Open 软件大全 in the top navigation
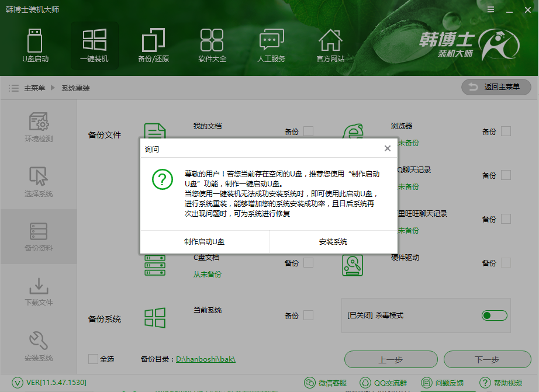539x392 pixels. 212,46
